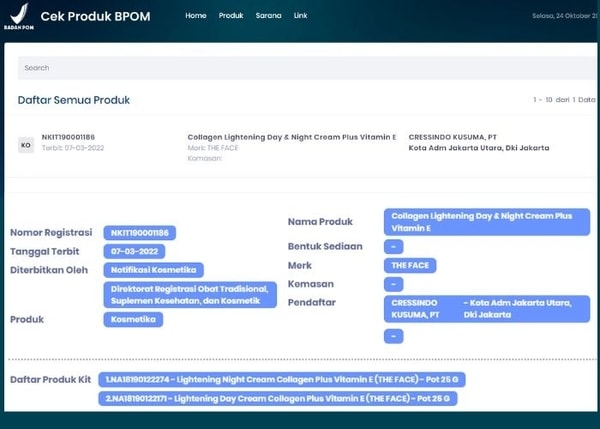Viewport: 600px width, 429px height.
Task: Click the dash badge below the Pendaftar value
Action: (393, 336)
